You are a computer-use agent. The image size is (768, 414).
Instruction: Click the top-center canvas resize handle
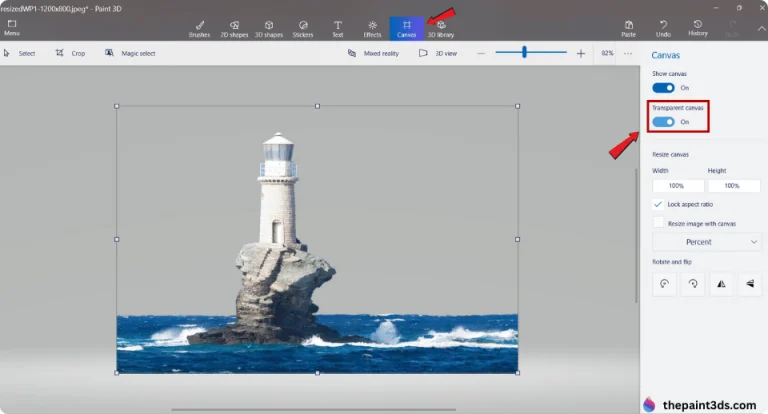point(317,106)
